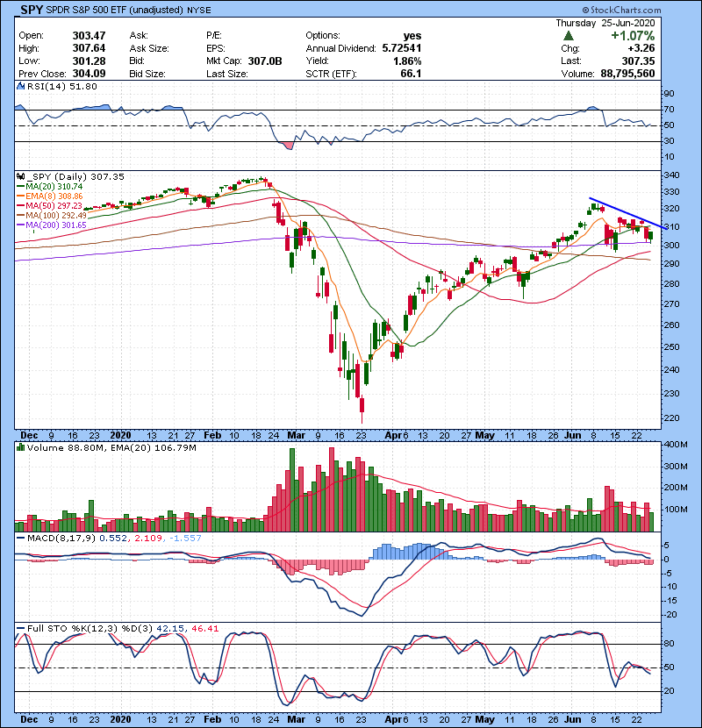Screen dimensions: 702x728
Task: Click the -20 label on MACD axis
Action: point(670,615)
